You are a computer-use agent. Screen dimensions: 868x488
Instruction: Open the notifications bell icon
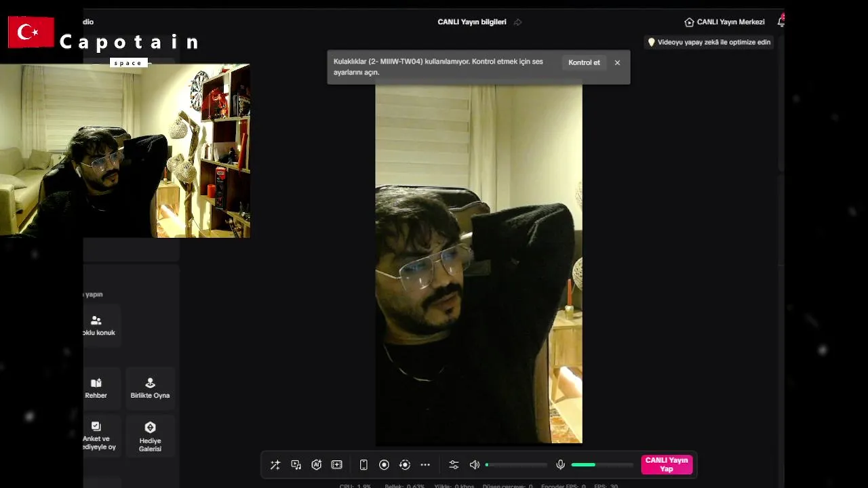781,22
